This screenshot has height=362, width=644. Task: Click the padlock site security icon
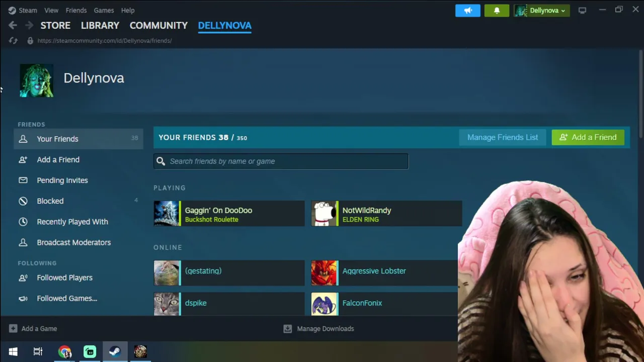(x=30, y=41)
